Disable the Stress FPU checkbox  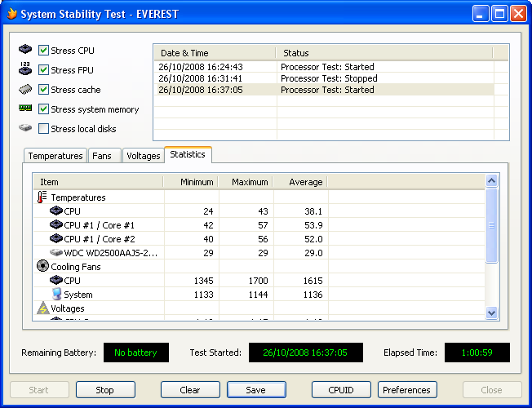coord(44,70)
